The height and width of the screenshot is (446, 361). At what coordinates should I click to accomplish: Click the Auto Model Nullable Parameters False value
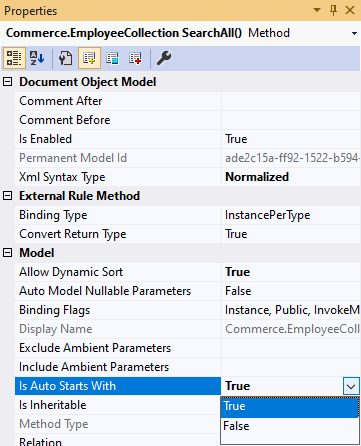click(291, 291)
